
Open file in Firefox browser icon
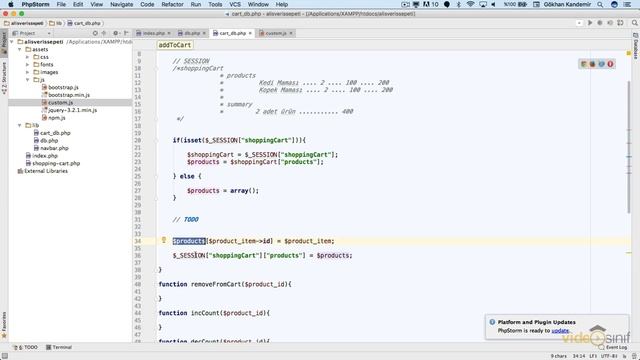(x=592, y=64)
